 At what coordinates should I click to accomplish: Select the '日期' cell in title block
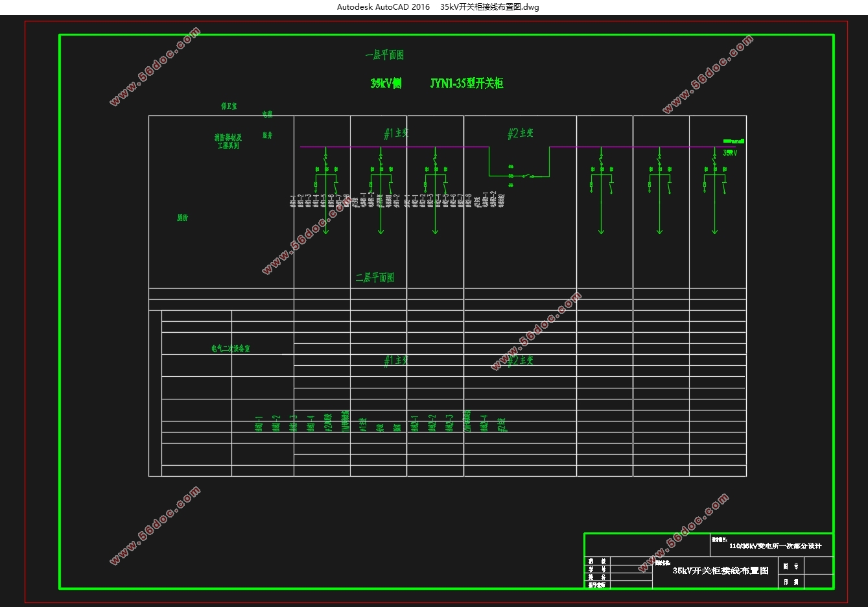(791, 582)
